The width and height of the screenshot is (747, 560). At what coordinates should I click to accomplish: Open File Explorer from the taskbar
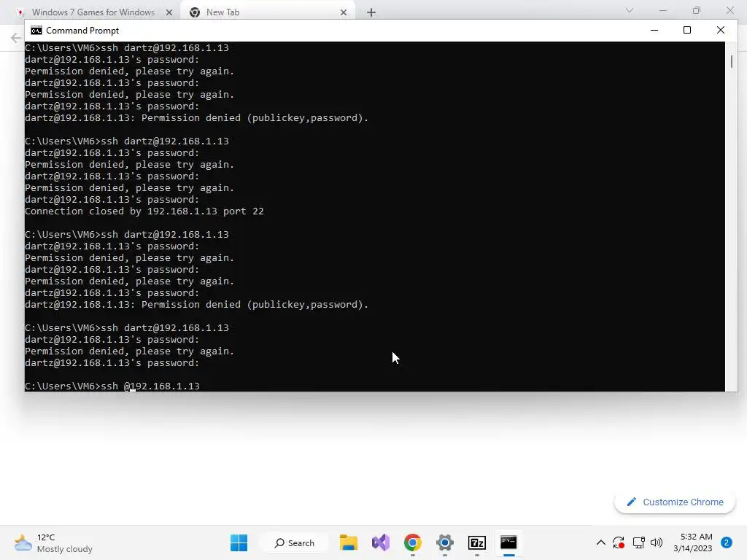point(348,542)
